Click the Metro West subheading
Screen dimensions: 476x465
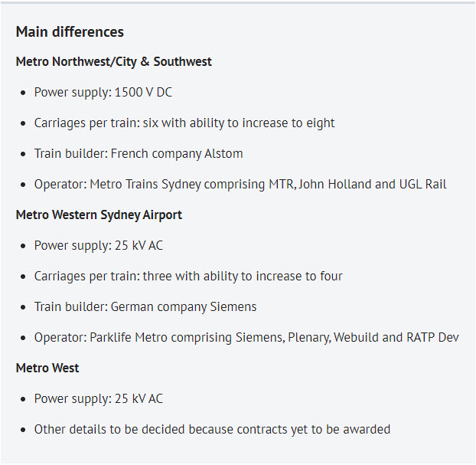(47, 368)
